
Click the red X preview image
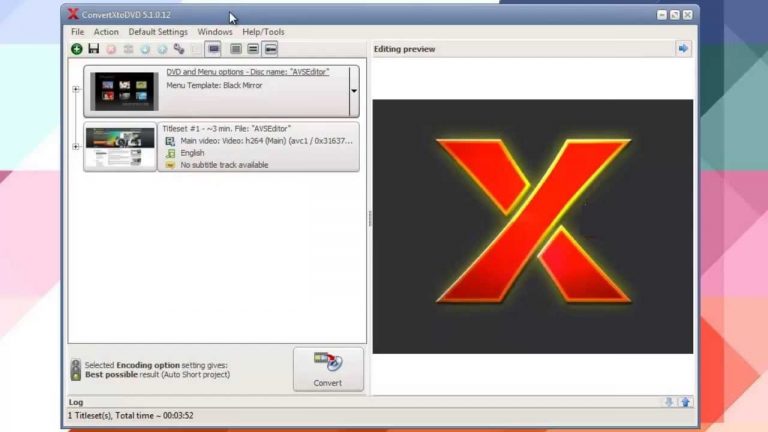pyautogui.click(x=533, y=226)
